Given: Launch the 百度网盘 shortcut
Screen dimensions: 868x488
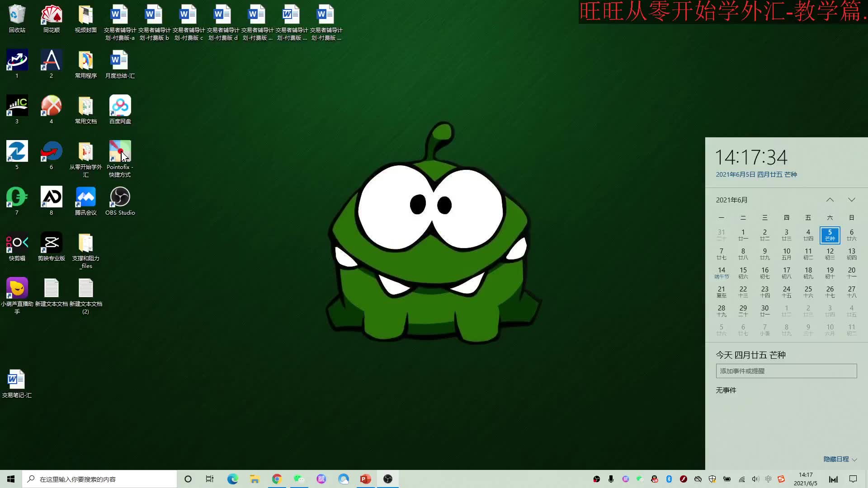Looking at the screenshot, I should 120,110.
